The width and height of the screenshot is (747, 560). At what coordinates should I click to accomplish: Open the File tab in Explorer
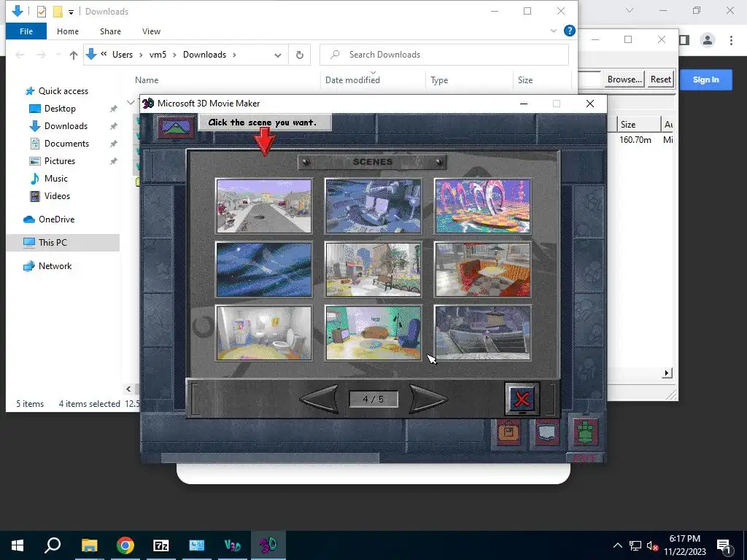point(26,31)
